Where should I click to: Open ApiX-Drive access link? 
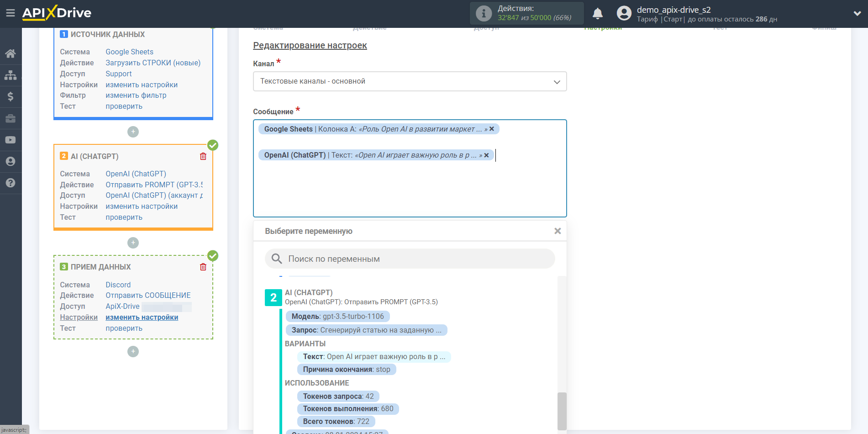pyautogui.click(x=122, y=306)
